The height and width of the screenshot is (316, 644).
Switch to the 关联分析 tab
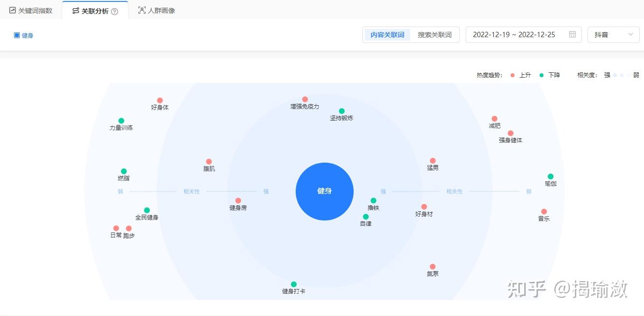pos(95,11)
